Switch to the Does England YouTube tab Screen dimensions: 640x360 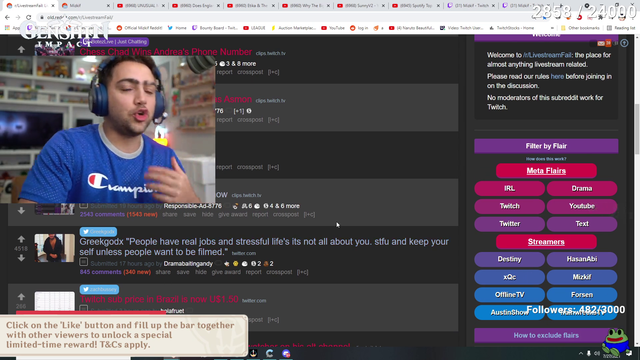coord(196,6)
